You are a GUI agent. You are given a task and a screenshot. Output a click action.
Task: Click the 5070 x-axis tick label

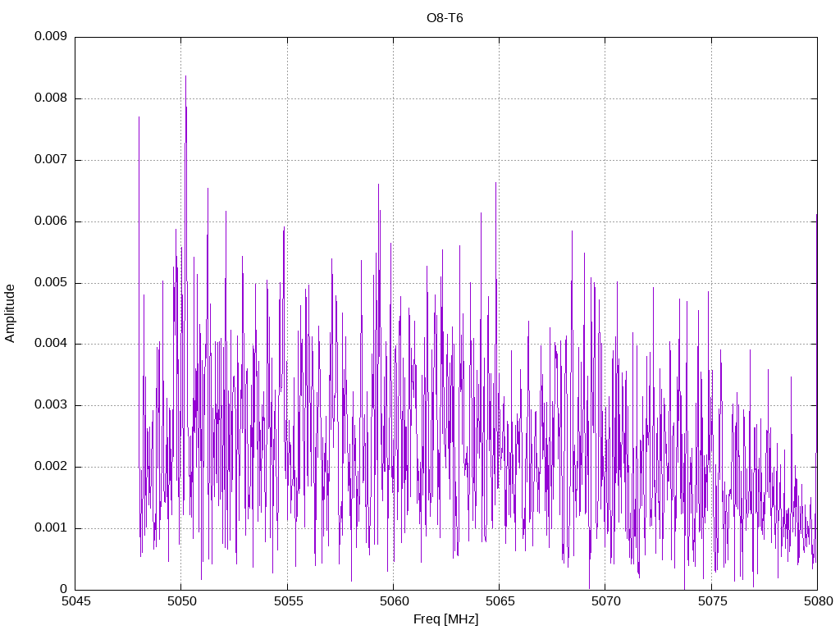click(x=606, y=601)
